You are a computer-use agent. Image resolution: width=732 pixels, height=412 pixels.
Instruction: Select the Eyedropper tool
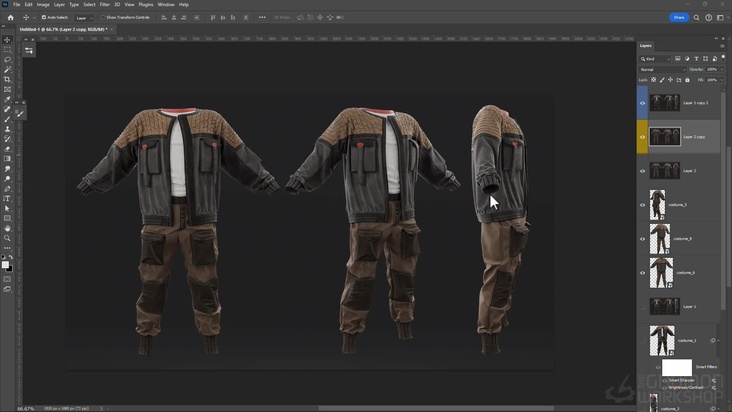coord(7,99)
